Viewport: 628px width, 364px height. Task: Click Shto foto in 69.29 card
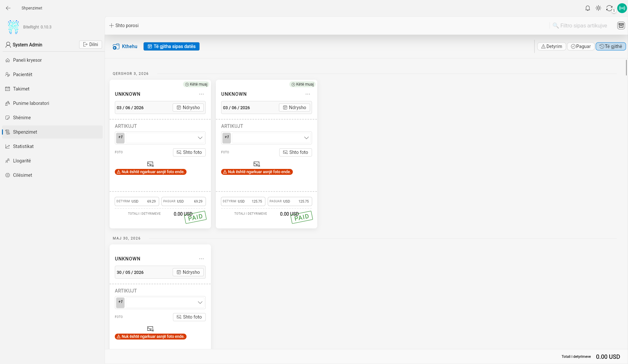click(189, 152)
